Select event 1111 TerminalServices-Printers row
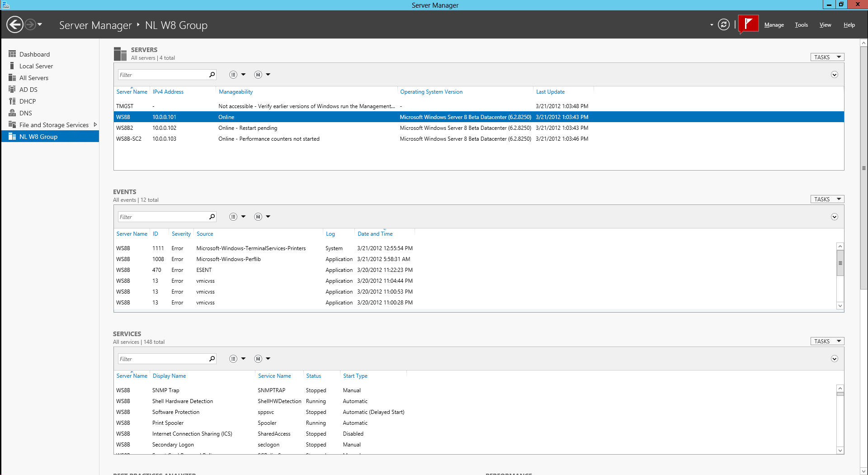This screenshot has height=475, width=868. (475, 248)
